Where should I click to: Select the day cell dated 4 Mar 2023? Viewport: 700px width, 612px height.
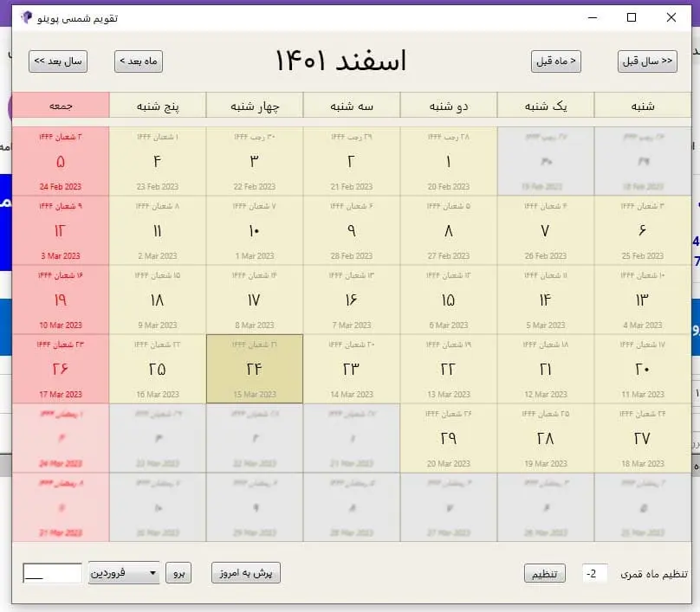[x=643, y=300]
